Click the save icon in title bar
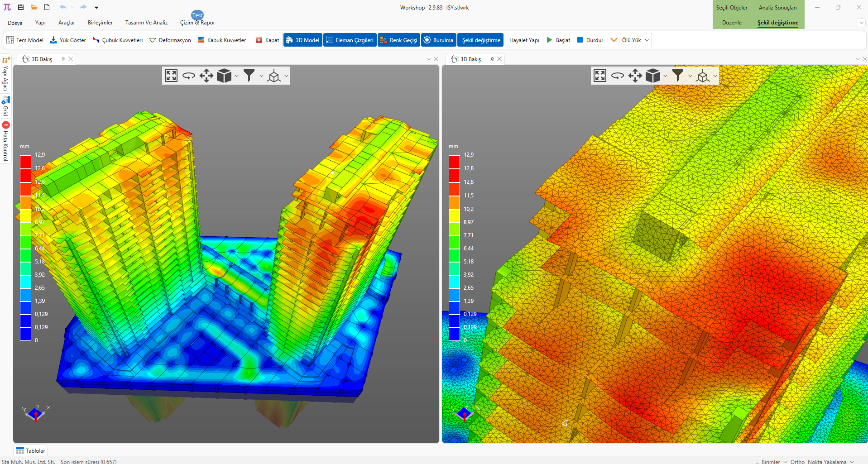The height and width of the screenshot is (464, 868). [21, 7]
